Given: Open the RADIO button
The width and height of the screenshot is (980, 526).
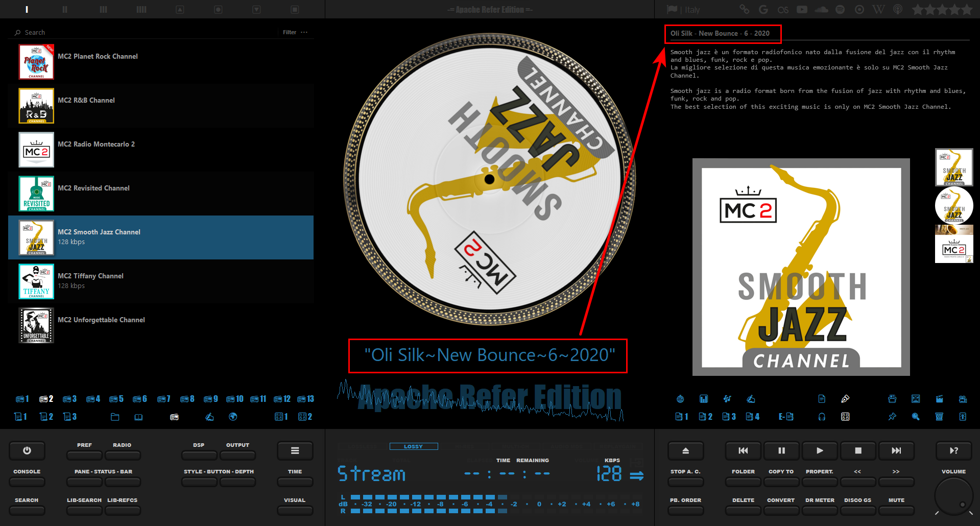Looking at the screenshot, I should (123, 455).
